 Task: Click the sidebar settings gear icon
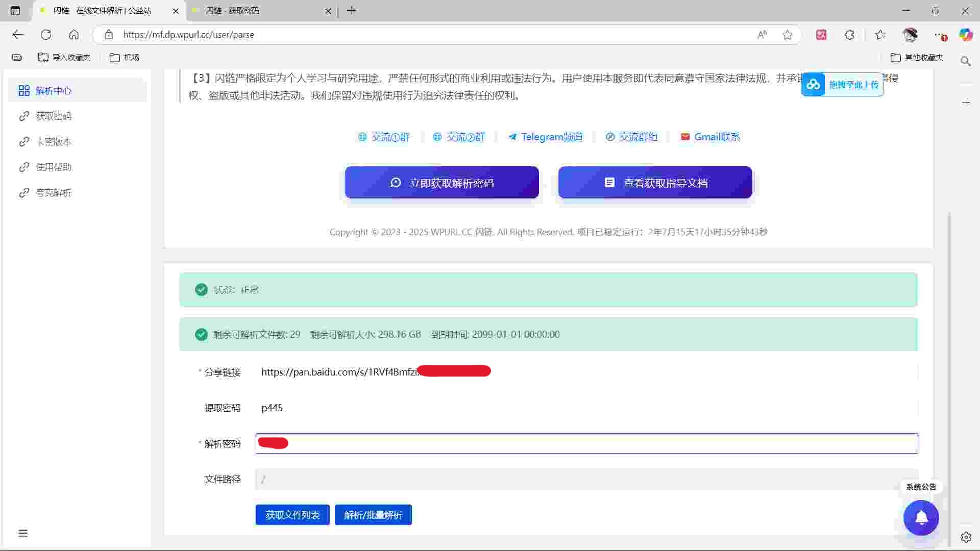click(x=966, y=537)
